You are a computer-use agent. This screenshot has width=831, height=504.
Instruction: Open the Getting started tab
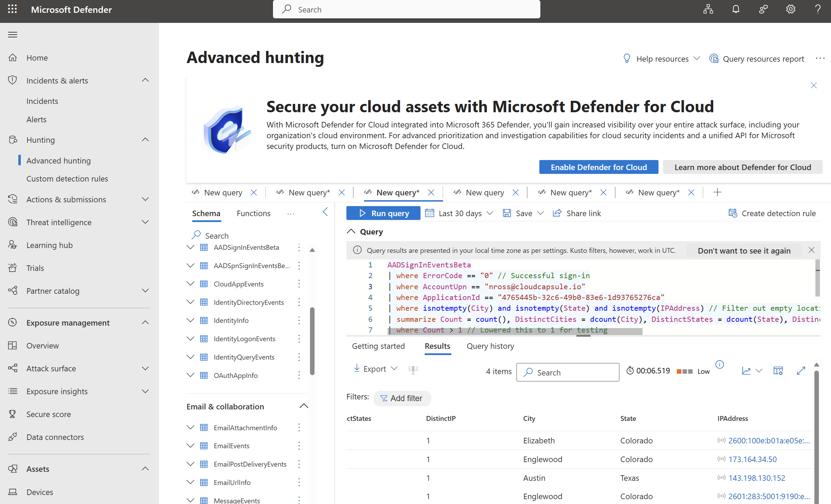pyautogui.click(x=378, y=346)
